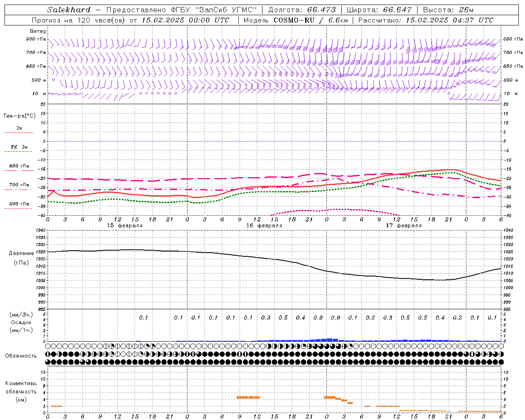Select the Долгота: 66.473 header field

tap(302, 10)
